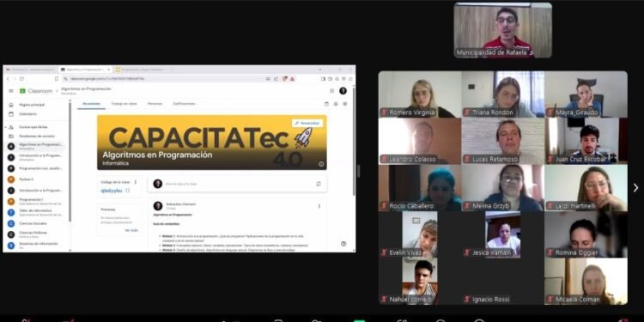Click the calendar icon next to Calendario
644x322 pixels.
click(x=11, y=113)
